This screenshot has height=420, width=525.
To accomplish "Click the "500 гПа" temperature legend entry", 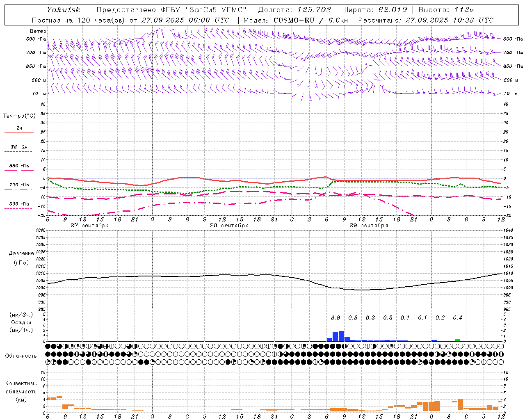I will (x=19, y=204).
